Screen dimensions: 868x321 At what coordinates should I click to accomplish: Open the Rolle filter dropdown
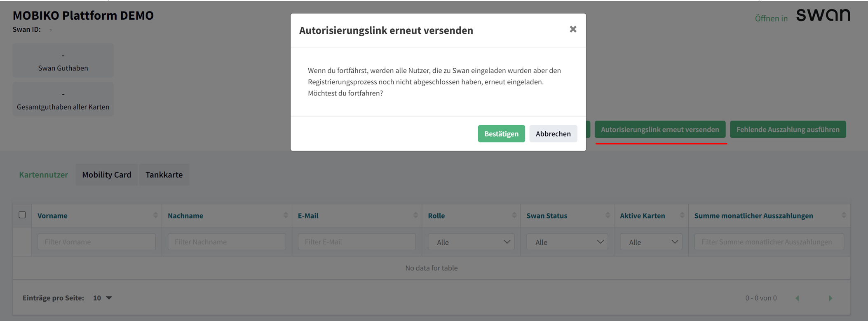tap(471, 242)
